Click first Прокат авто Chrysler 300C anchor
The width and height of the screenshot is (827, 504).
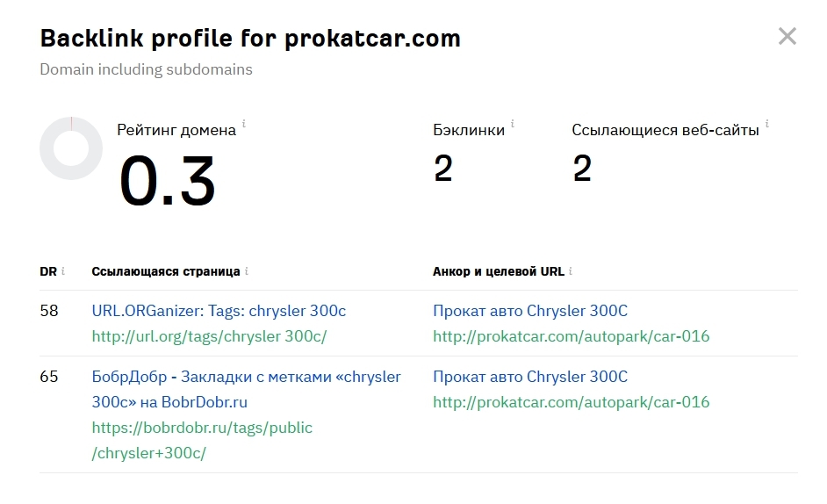(x=530, y=311)
